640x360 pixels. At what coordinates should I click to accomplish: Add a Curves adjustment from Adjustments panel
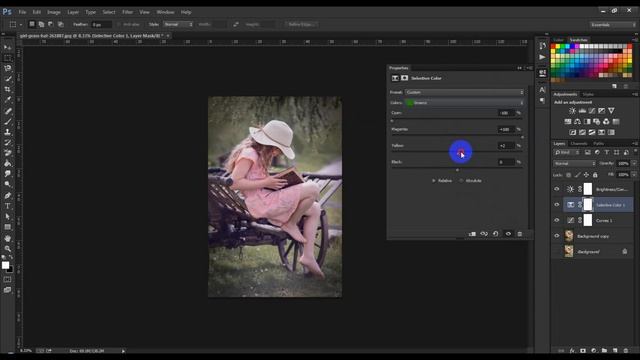pyautogui.click(x=592, y=111)
